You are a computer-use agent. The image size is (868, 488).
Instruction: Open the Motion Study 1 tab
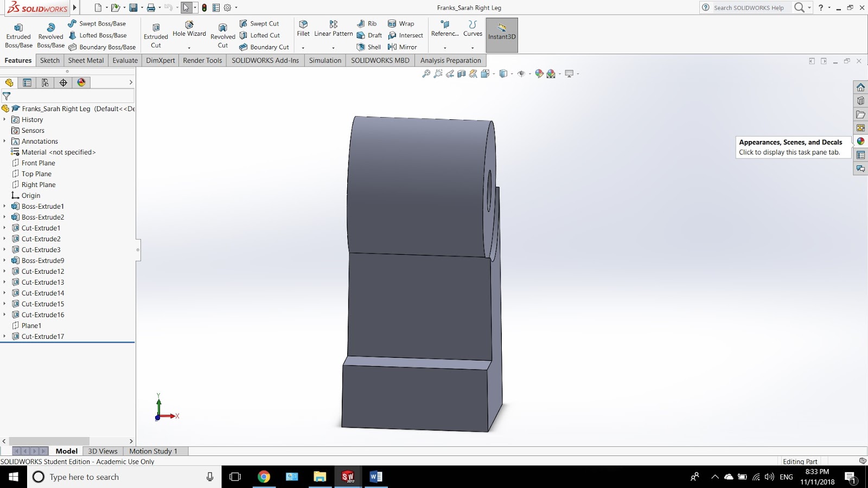[154, 451]
